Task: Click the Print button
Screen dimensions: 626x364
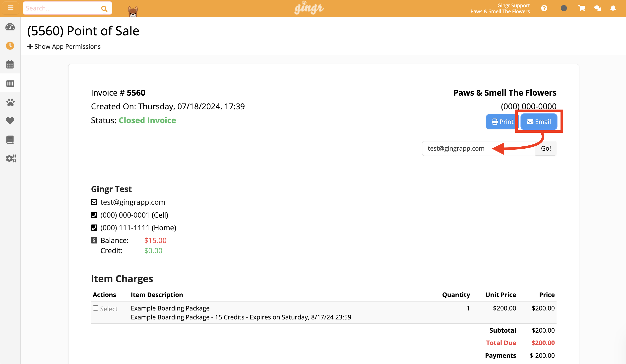Action: (502, 122)
